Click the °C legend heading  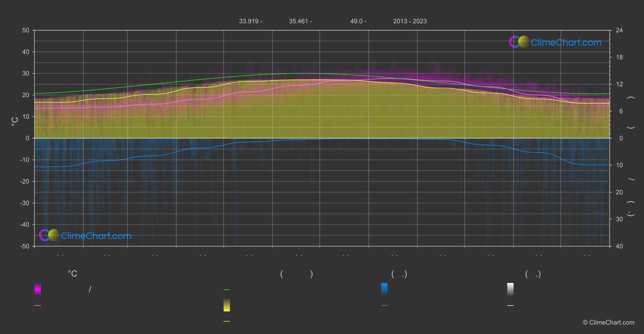pyautogui.click(x=72, y=274)
